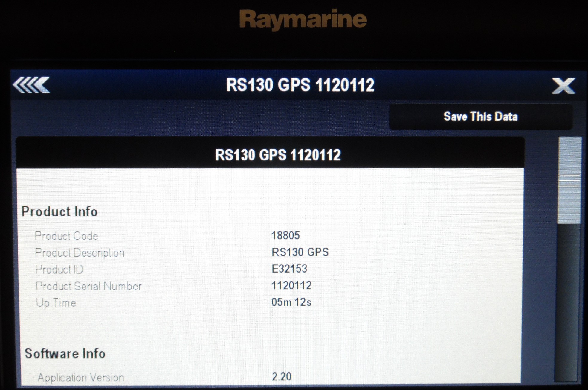The width and height of the screenshot is (588, 390).
Task: Select the serial number value 1120112
Action: click(291, 286)
